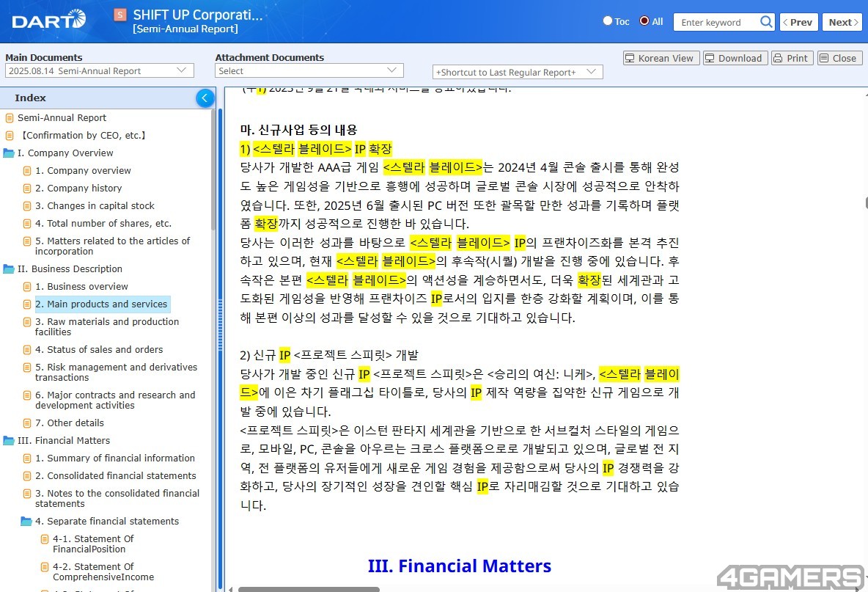The width and height of the screenshot is (868, 592).
Task: Click the Korean View monitor icon
Action: click(x=630, y=58)
